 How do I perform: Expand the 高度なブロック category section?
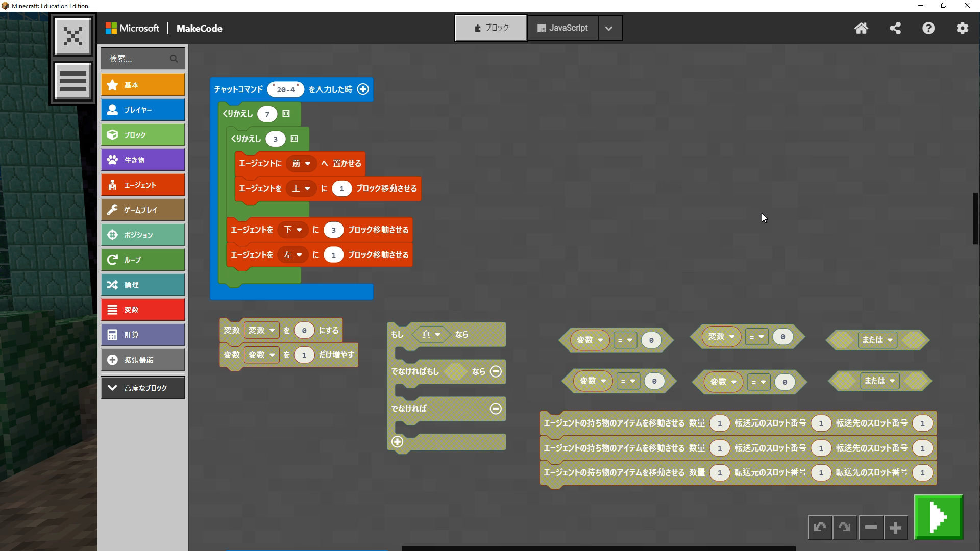[x=142, y=388]
